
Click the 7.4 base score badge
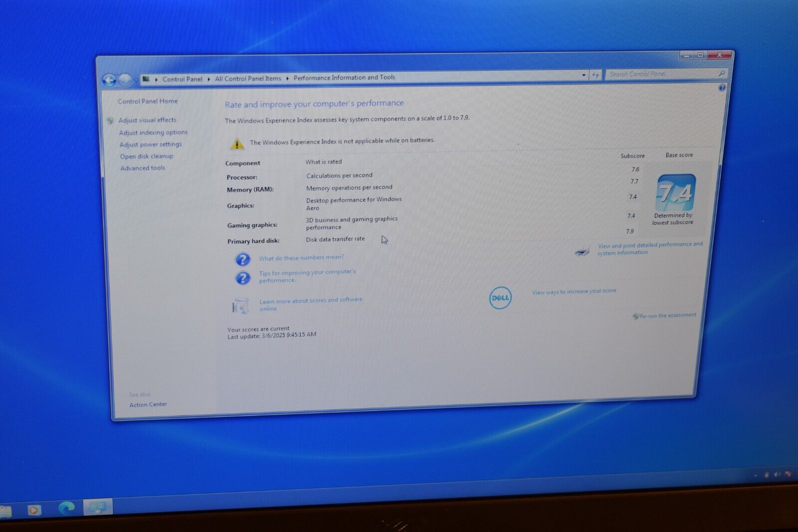[x=675, y=192]
